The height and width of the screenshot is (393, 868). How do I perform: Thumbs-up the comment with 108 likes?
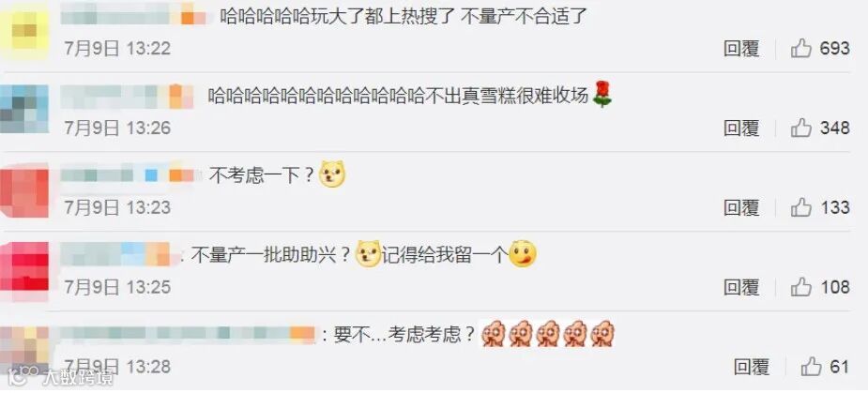tap(800, 287)
